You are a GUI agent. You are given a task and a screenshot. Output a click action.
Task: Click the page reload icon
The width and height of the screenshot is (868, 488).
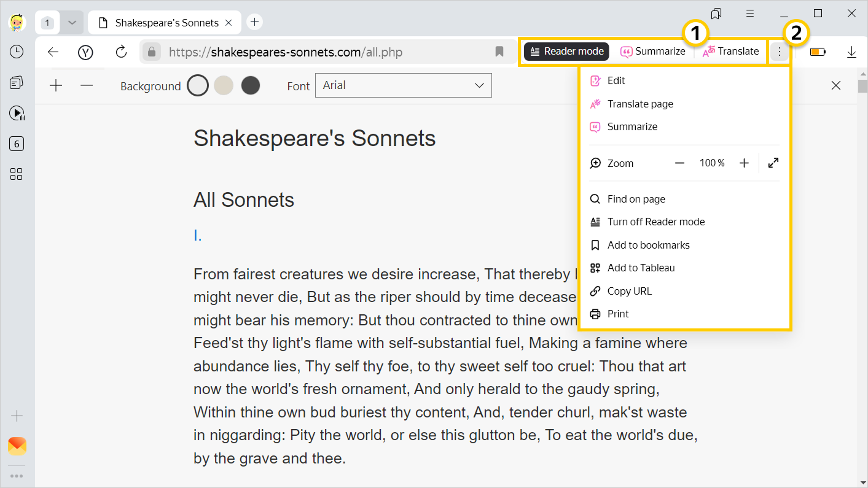click(x=121, y=52)
